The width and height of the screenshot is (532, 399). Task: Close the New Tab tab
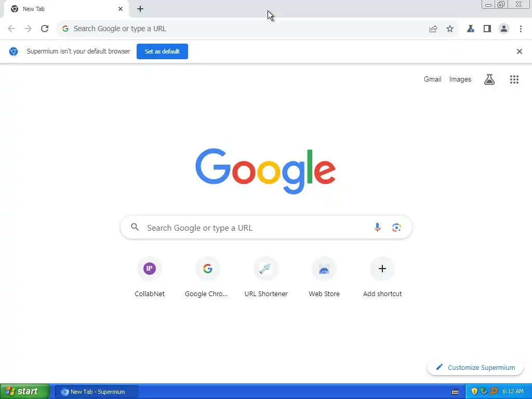tap(121, 9)
